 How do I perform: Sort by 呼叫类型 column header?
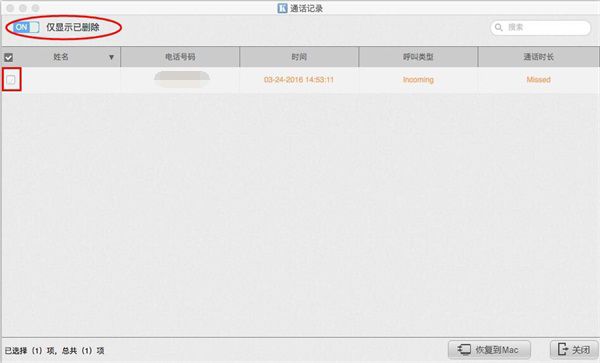pyautogui.click(x=418, y=57)
